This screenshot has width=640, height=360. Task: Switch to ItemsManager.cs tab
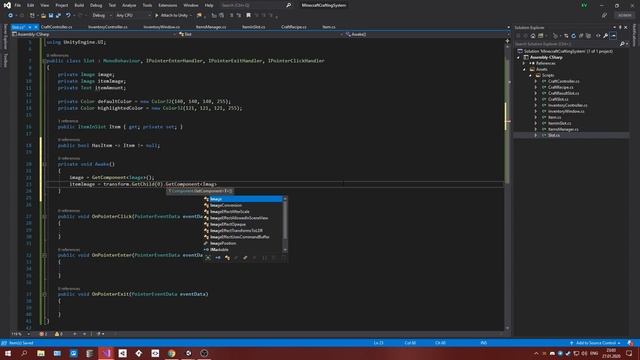point(211,27)
